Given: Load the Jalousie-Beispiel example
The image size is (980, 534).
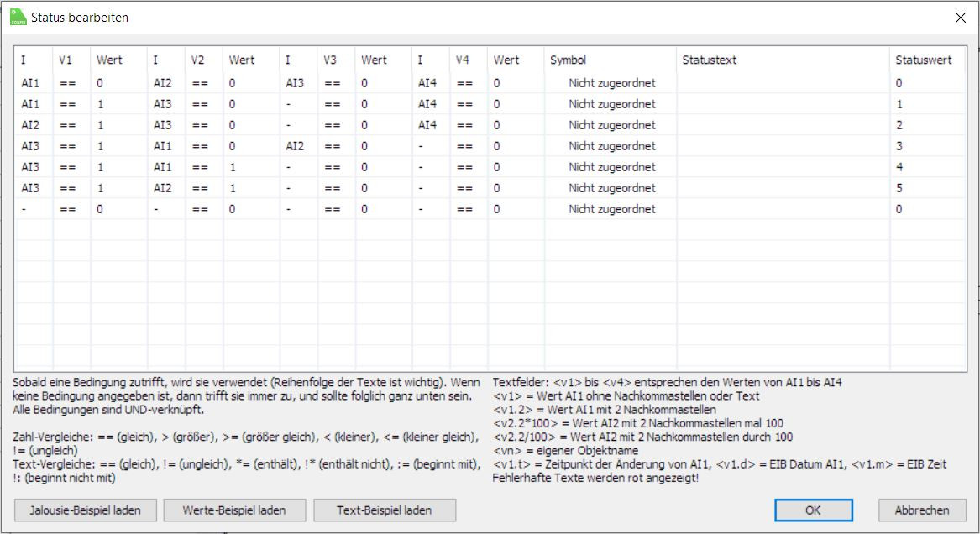Looking at the screenshot, I should point(86,510).
